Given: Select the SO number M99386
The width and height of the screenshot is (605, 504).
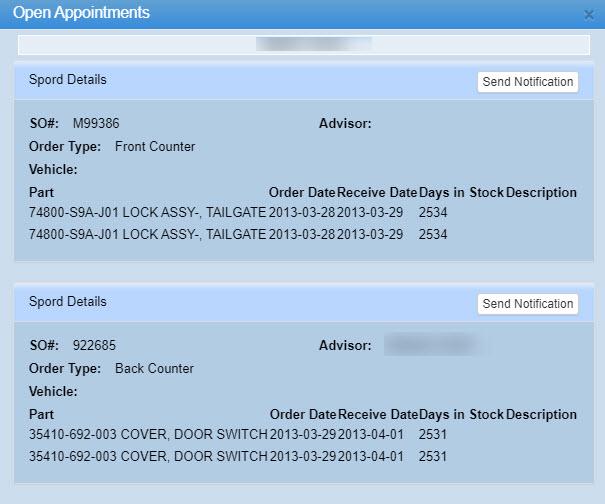Looking at the screenshot, I should click(96, 124).
